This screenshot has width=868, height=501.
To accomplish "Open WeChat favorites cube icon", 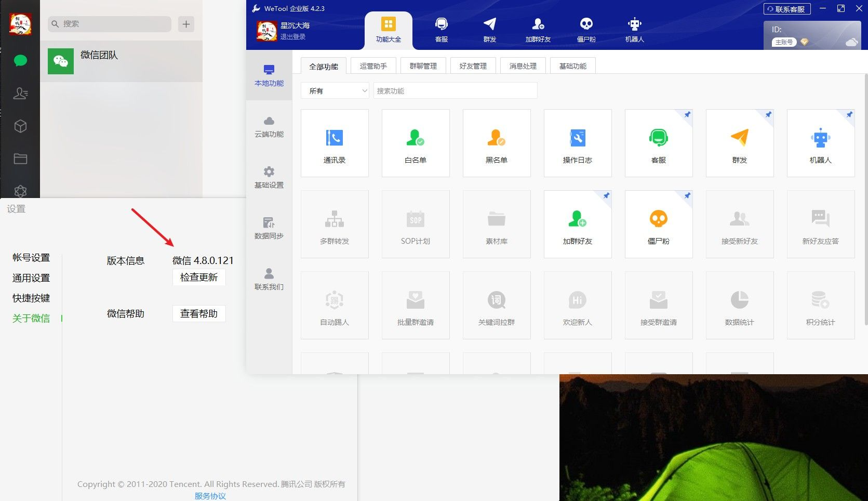I will point(20,126).
